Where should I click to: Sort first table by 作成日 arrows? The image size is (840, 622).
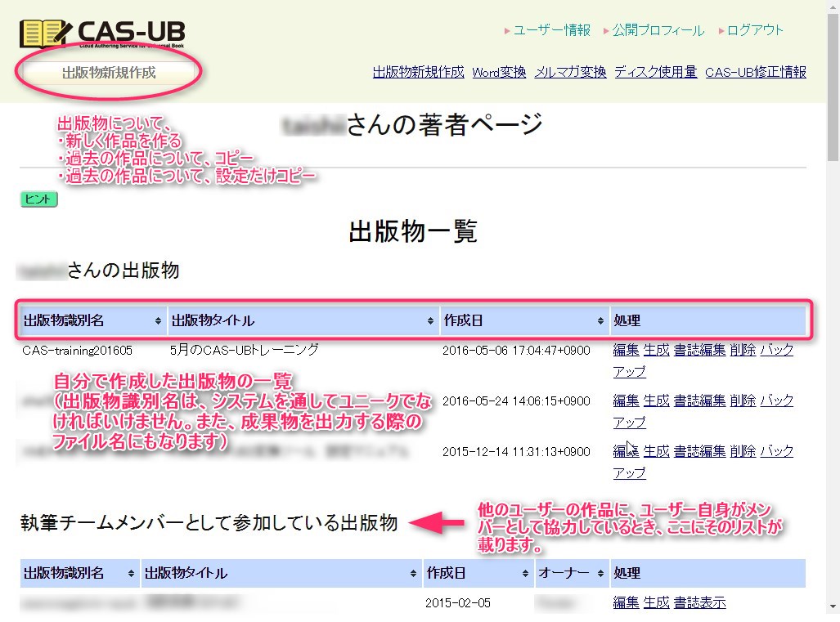pyautogui.click(x=600, y=320)
